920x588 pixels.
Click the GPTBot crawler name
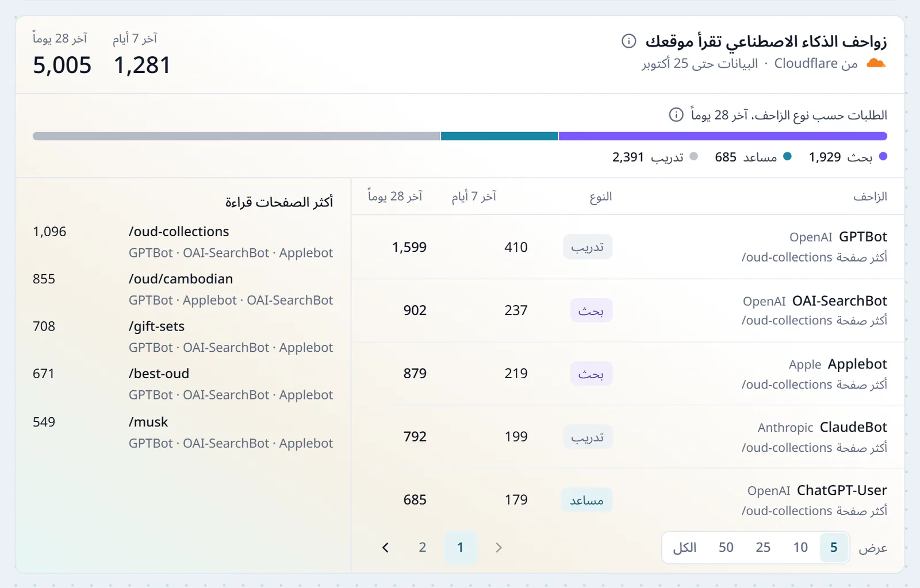tap(862, 237)
